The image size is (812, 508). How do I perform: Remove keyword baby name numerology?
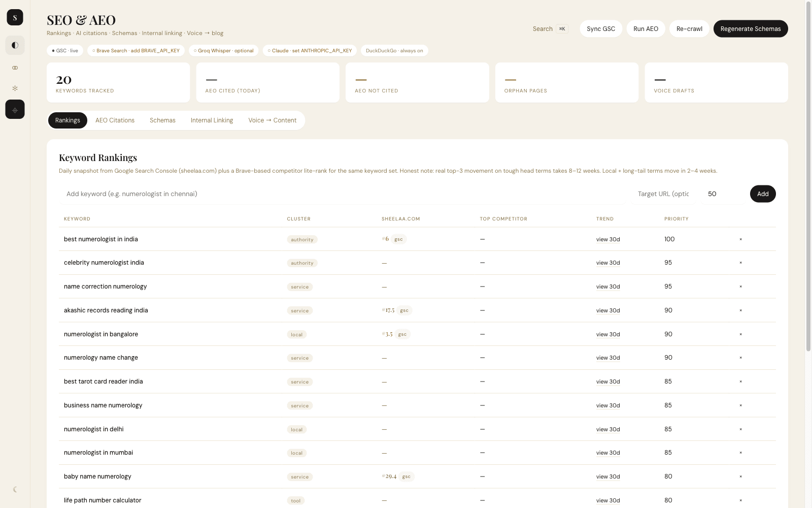pos(740,477)
